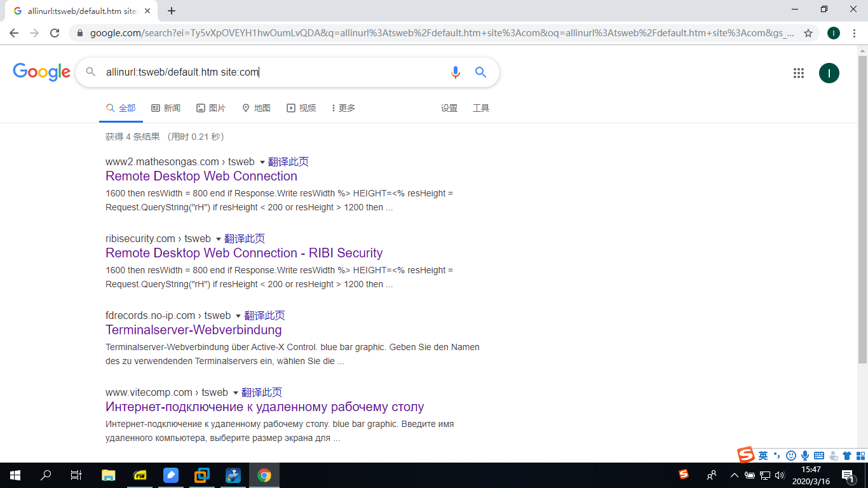
Task: Expand options for vitecomp result
Action: (235, 393)
